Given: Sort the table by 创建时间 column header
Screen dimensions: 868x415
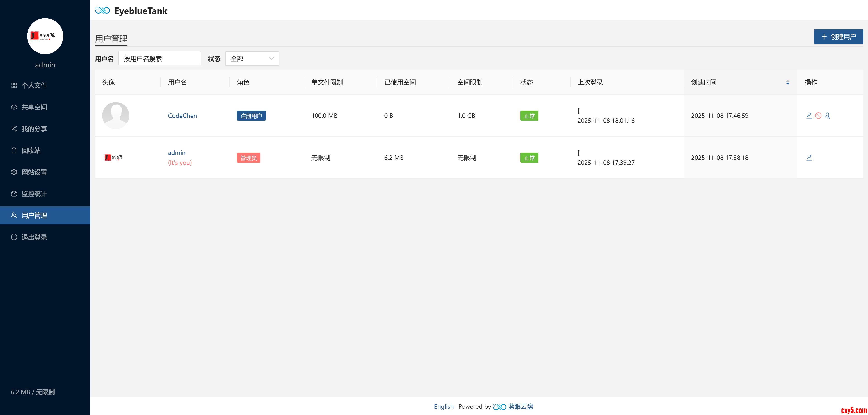Looking at the screenshot, I should pos(704,82).
